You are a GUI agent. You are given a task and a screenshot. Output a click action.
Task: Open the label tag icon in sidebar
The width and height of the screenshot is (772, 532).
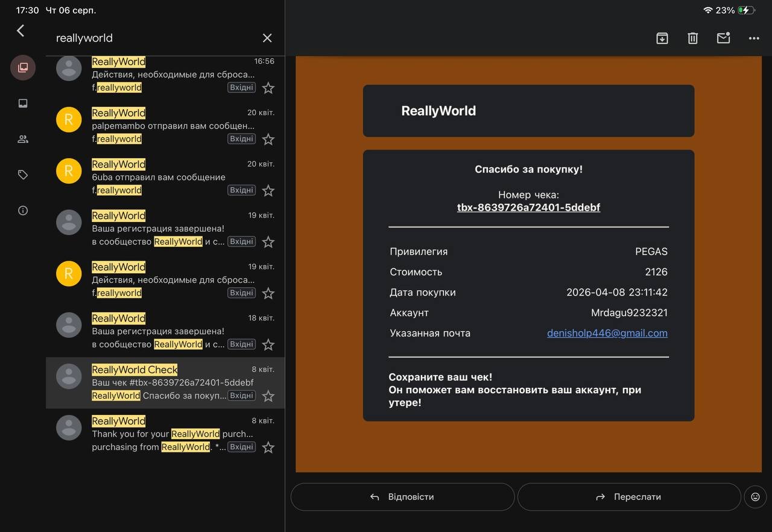23,175
